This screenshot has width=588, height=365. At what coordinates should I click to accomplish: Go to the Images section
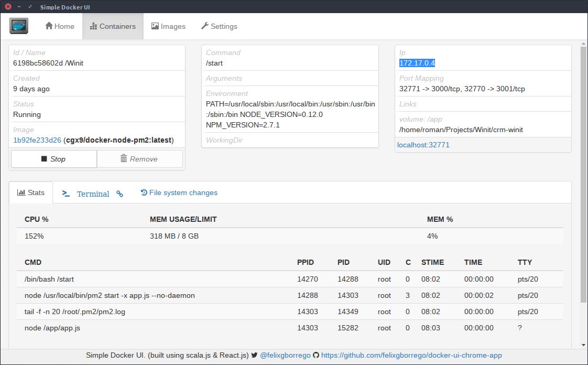pos(168,26)
